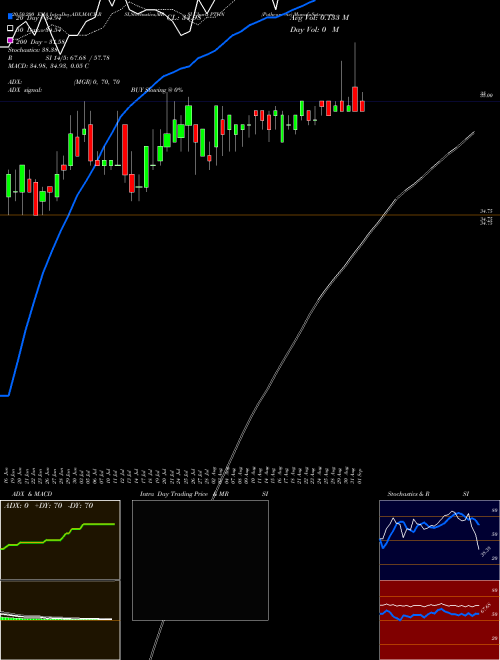500x660 pixels.
Task: Click the 34.73 price axis label
Action: tap(486, 210)
